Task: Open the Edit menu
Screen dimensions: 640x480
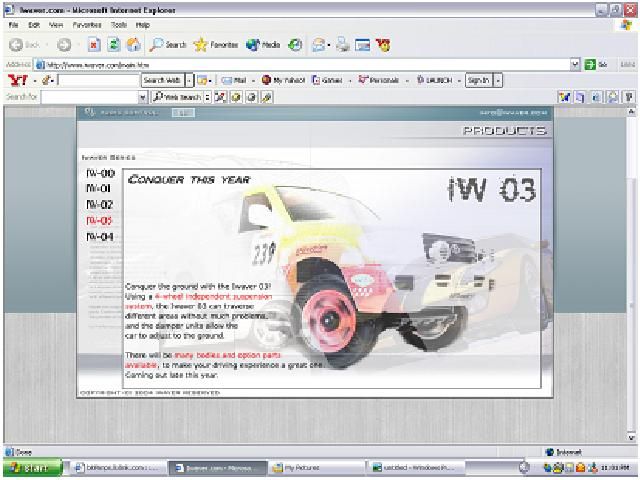Action: pos(34,25)
